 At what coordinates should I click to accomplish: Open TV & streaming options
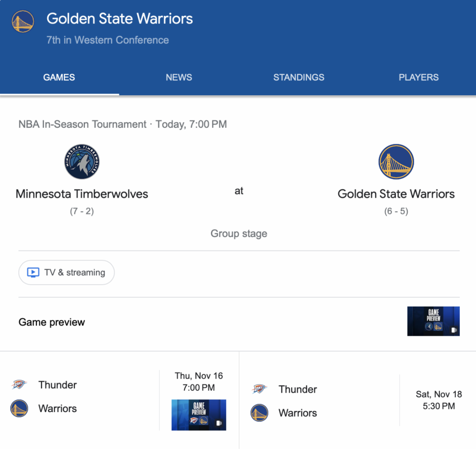[67, 272]
